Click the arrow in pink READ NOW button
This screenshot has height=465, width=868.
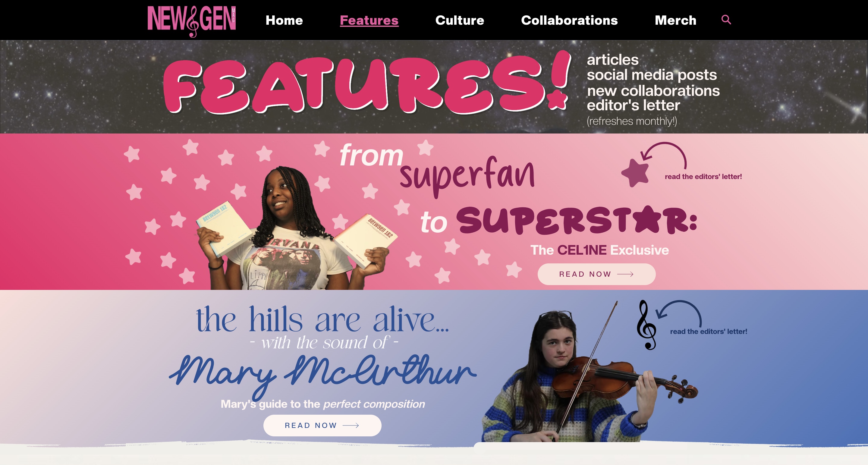pos(625,274)
